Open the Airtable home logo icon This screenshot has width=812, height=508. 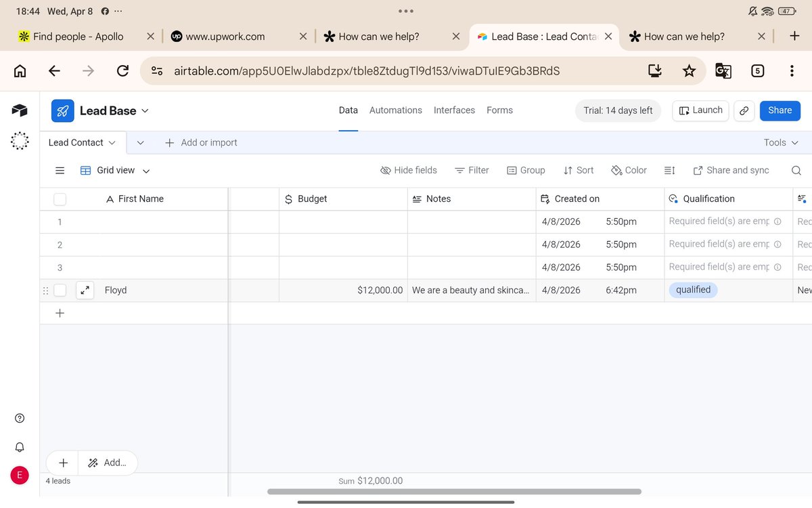20,110
